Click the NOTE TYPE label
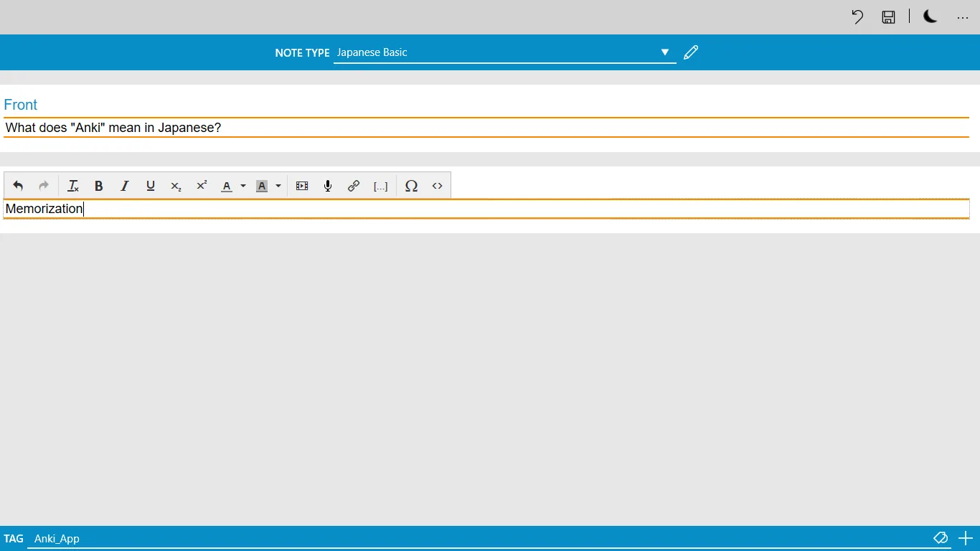 click(302, 52)
